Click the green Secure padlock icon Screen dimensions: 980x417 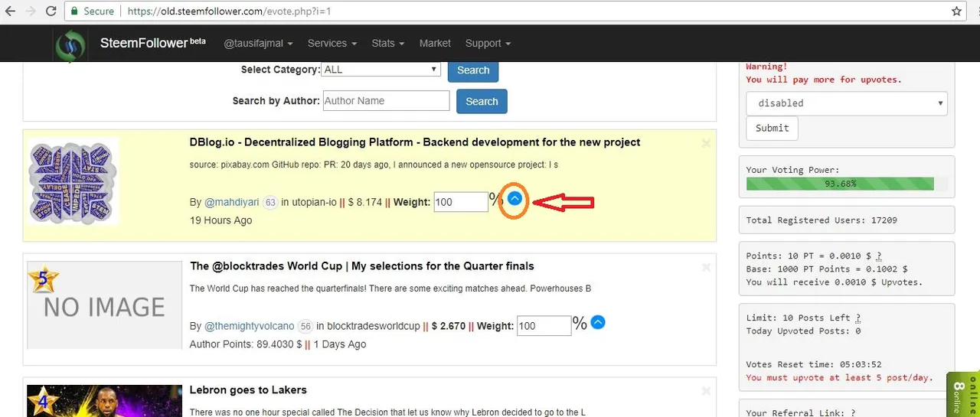tap(74, 11)
